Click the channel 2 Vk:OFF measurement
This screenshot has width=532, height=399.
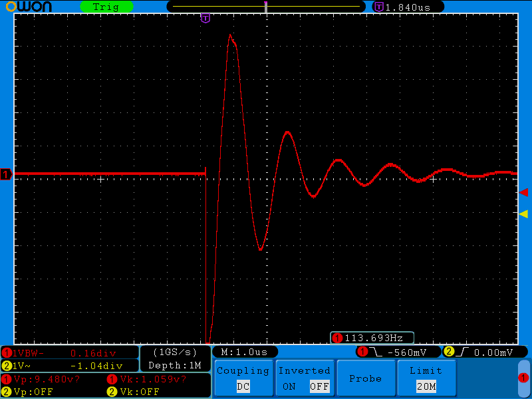point(140,392)
